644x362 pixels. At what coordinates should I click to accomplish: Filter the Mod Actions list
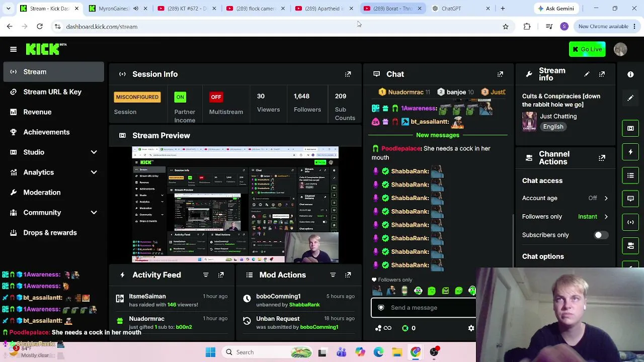pyautogui.click(x=333, y=275)
